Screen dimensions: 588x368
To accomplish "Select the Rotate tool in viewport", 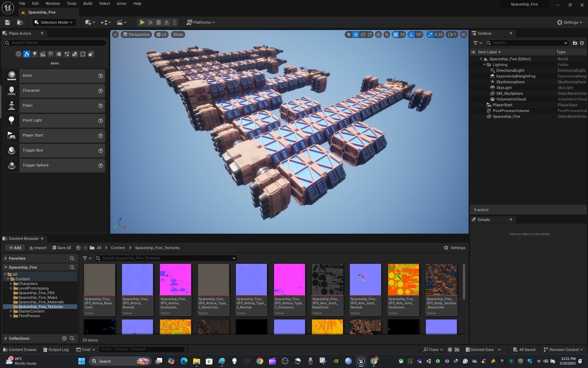I will [x=363, y=34].
